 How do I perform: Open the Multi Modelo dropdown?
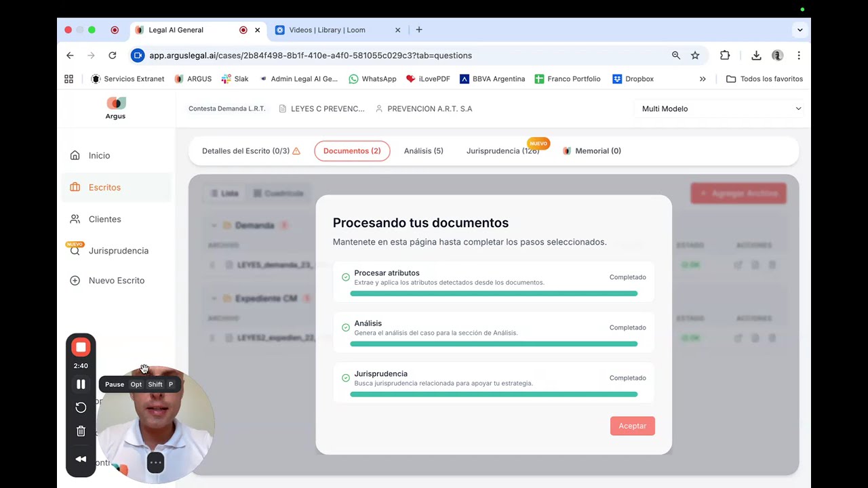coord(721,108)
